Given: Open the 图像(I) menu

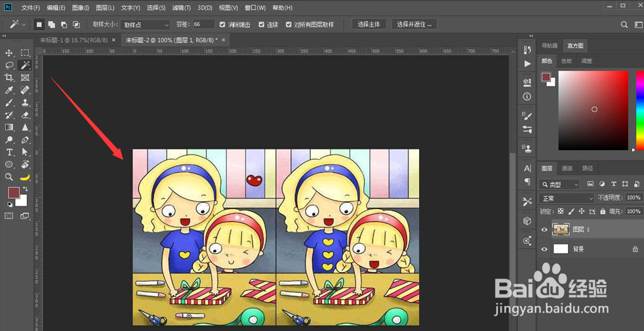Looking at the screenshot, I should coord(80,8).
